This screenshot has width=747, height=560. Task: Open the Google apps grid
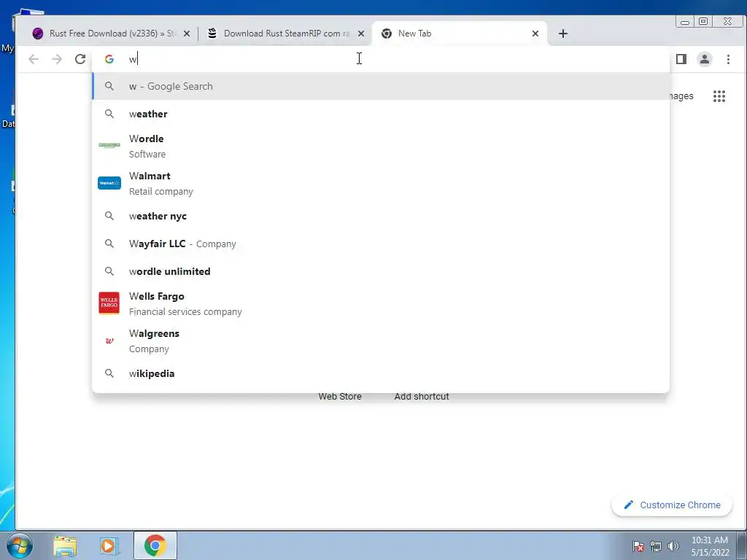tap(719, 96)
